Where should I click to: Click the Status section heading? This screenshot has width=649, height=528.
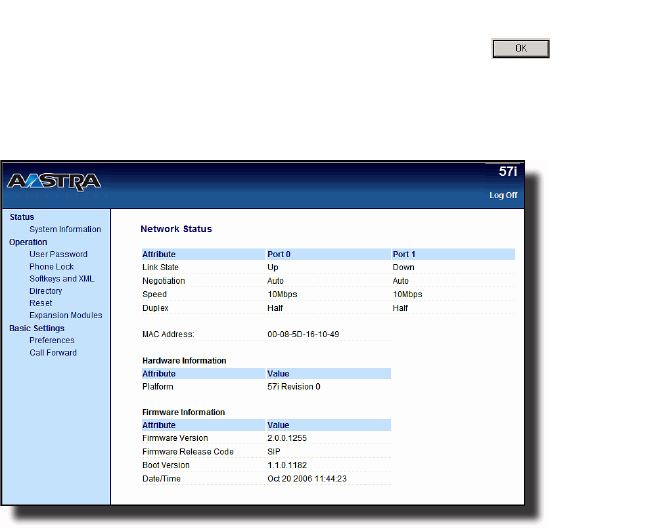[22, 217]
